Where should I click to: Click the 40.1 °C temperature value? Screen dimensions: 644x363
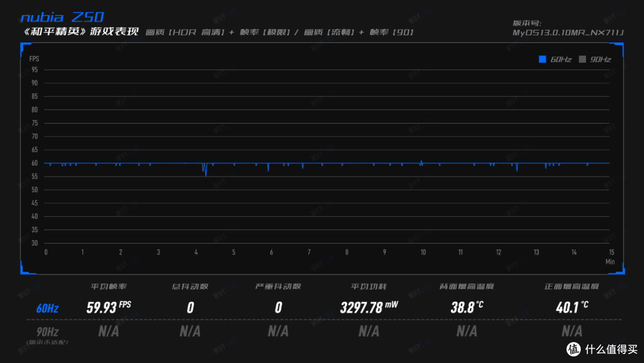click(572, 307)
